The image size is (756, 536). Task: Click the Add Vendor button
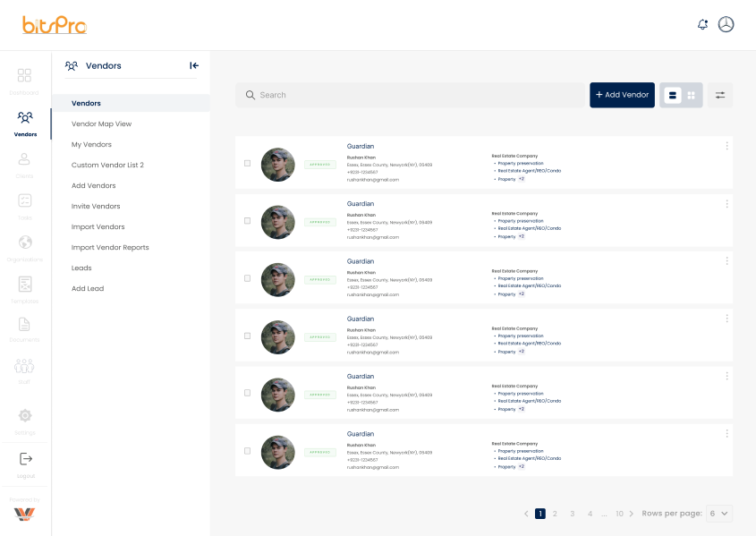tap(622, 95)
